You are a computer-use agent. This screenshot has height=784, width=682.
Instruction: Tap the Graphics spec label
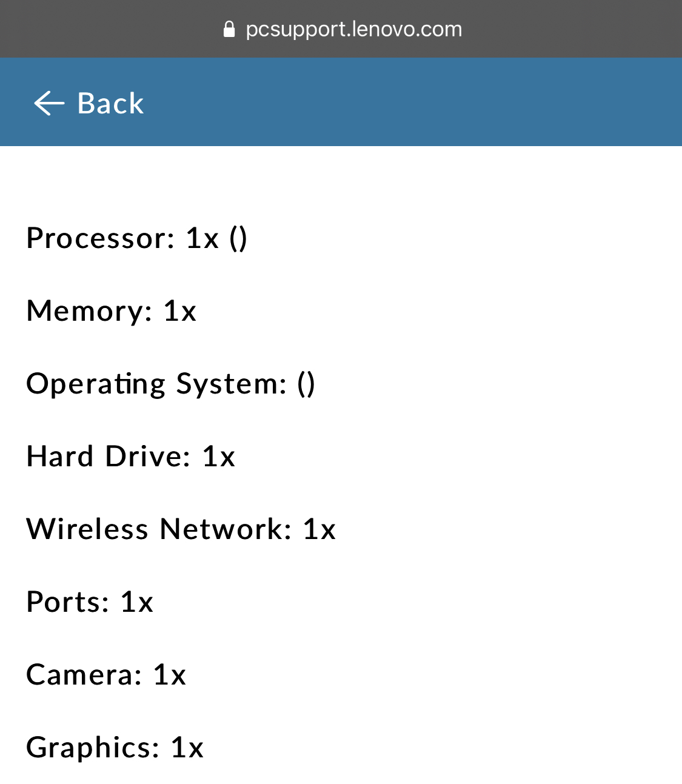93,747
